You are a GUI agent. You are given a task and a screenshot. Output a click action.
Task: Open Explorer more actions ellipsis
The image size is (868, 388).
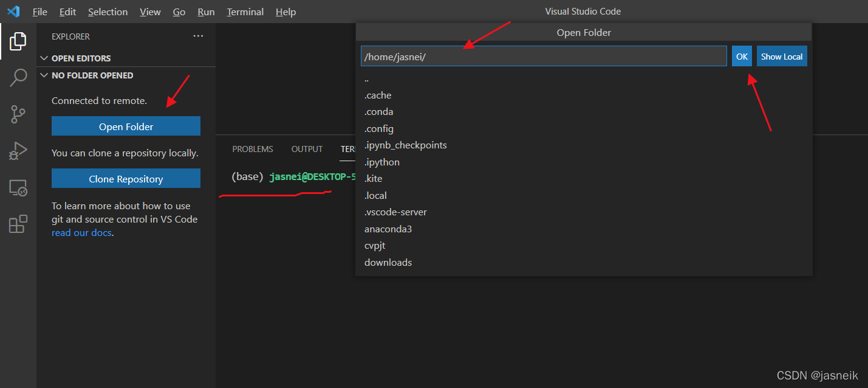[198, 36]
